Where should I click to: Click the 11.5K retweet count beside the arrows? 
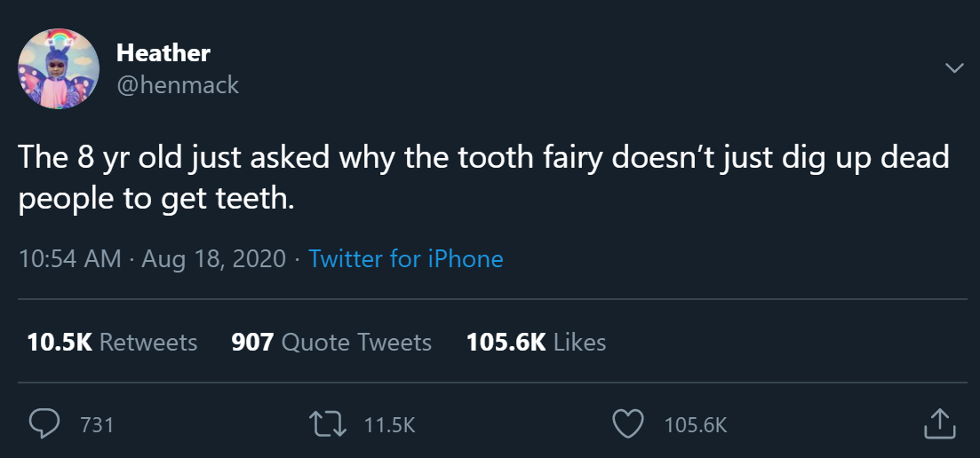coord(390,425)
